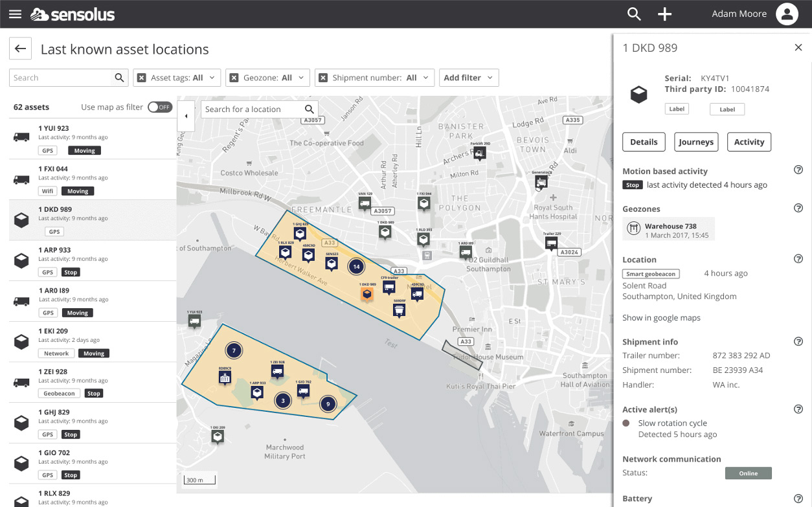812x507 pixels.
Task: Click the Search for a location field
Action: point(252,109)
